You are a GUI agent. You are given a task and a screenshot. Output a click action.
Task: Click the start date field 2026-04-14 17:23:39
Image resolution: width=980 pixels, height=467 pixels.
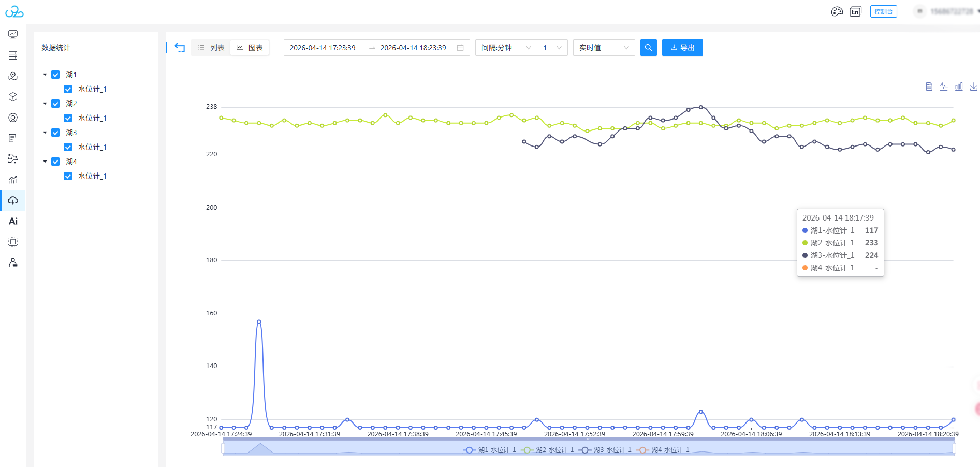coord(323,48)
